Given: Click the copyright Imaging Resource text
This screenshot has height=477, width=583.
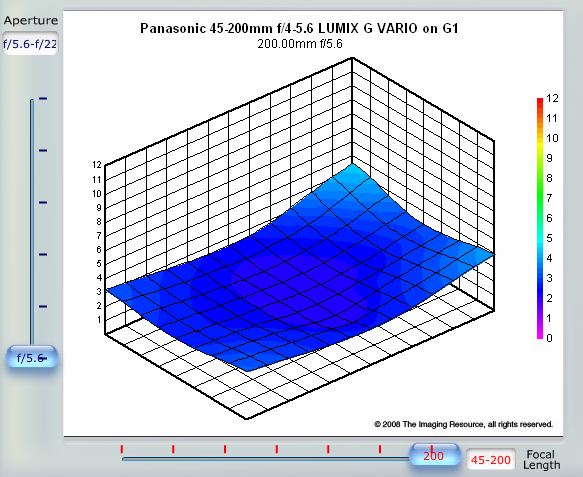Looking at the screenshot, I should coord(464,424).
